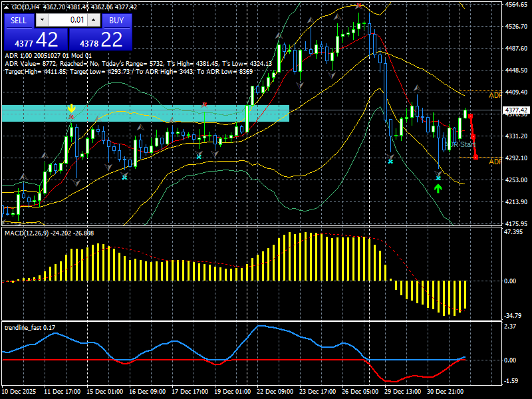Click the 'ADR 1,00 20051027 01 Mod 01' label

(x=48, y=56)
